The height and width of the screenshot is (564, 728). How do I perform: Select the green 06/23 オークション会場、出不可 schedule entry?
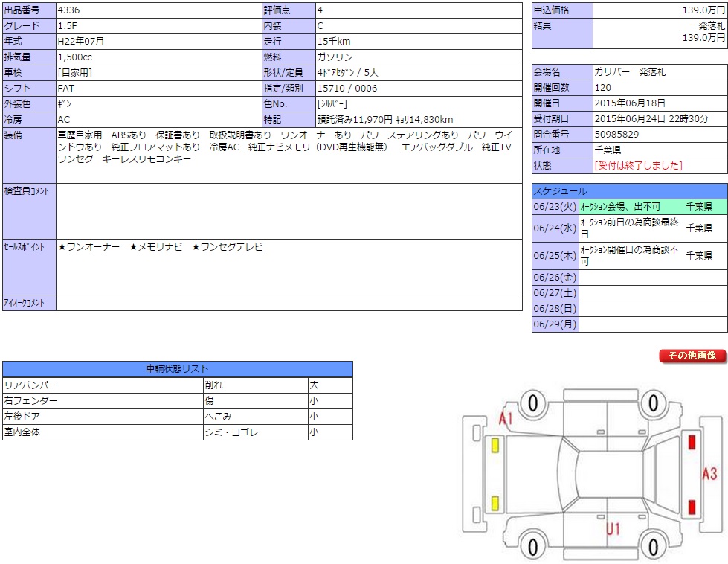coord(631,207)
